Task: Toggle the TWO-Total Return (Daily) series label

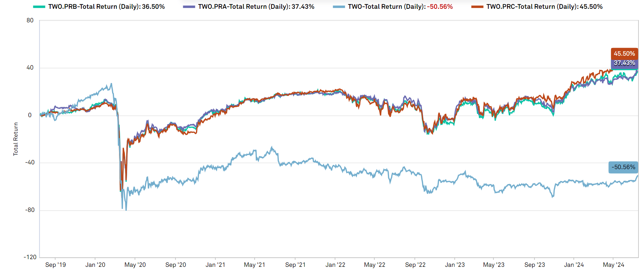Action: [x=400, y=7]
